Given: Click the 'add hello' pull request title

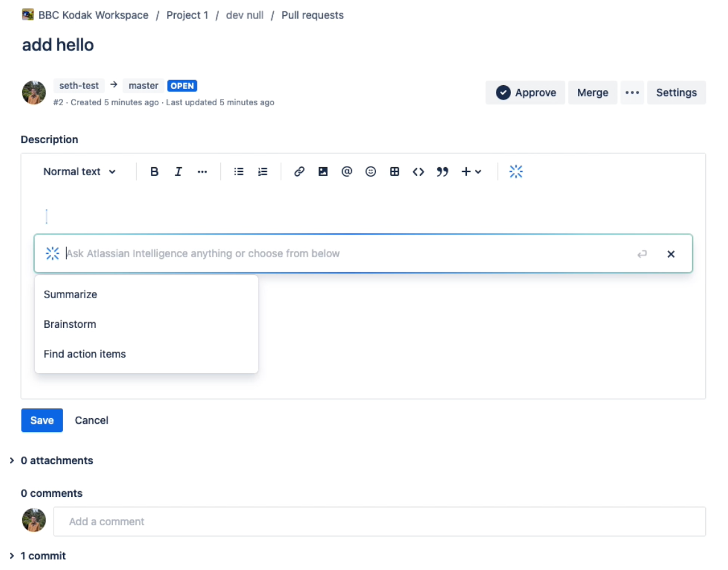Looking at the screenshot, I should 58,45.
